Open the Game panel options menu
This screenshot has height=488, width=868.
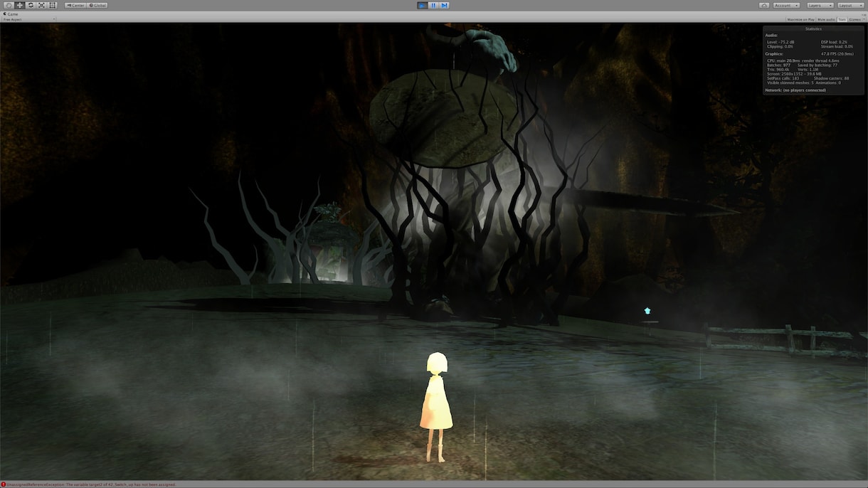[x=864, y=14]
